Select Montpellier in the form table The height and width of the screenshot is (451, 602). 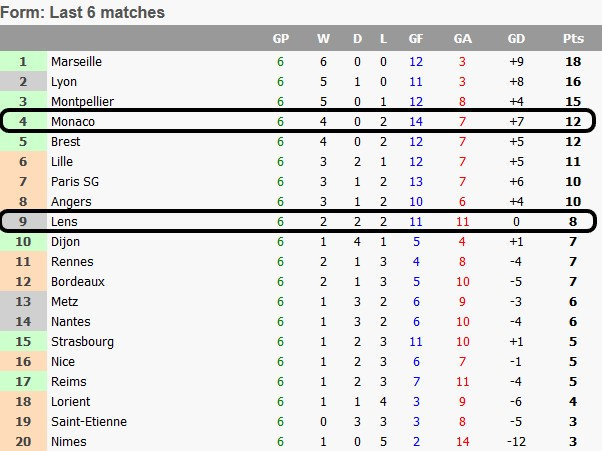tap(82, 102)
